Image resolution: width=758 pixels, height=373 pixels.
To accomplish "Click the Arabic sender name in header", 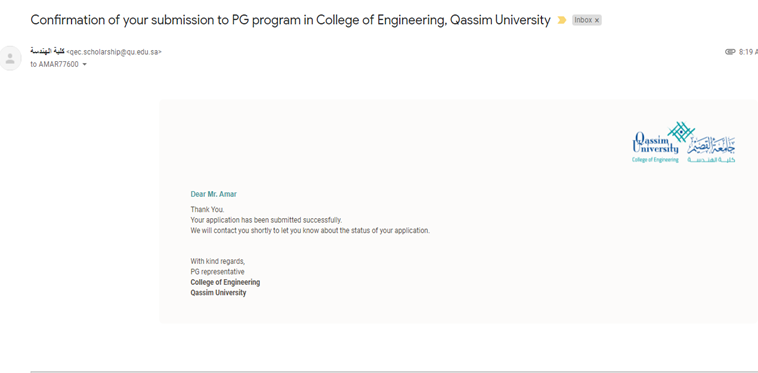I will pyautogui.click(x=47, y=51).
